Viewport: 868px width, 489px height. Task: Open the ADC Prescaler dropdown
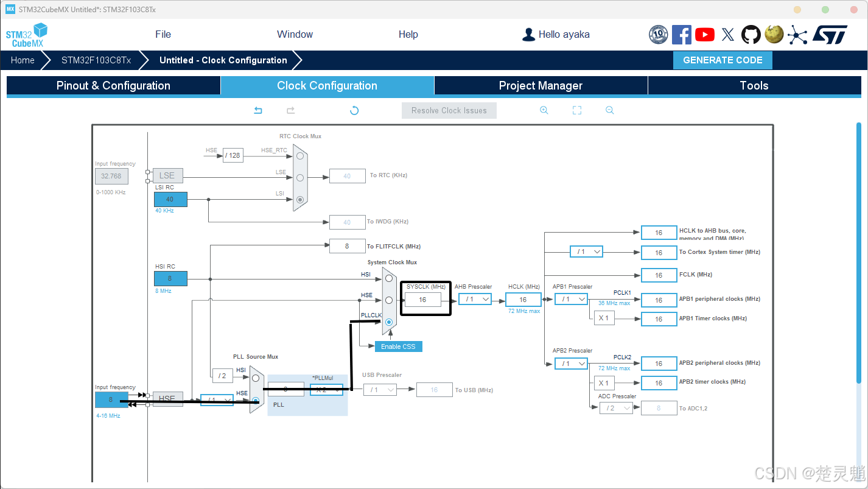(616, 408)
